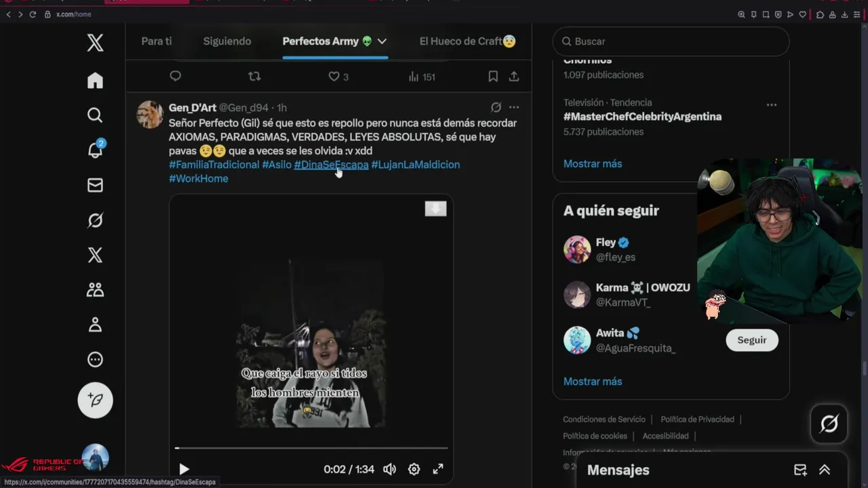Viewport: 868px width, 488px height.
Task: Open the X logo at sidebar top
Action: pos(95,43)
